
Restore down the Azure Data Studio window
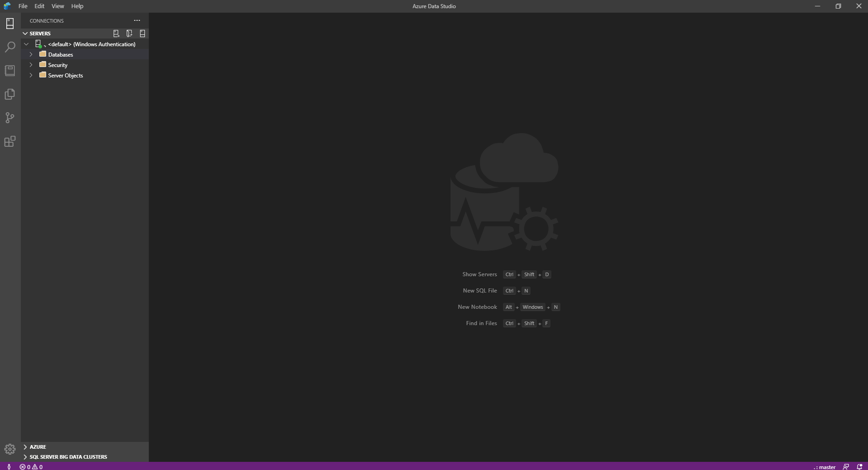(x=838, y=6)
